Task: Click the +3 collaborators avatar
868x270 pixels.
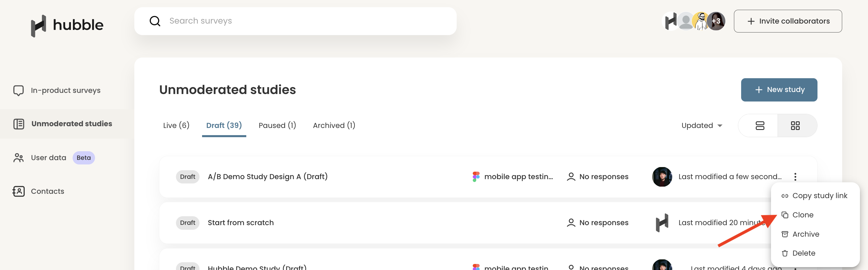Action: point(716,21)
